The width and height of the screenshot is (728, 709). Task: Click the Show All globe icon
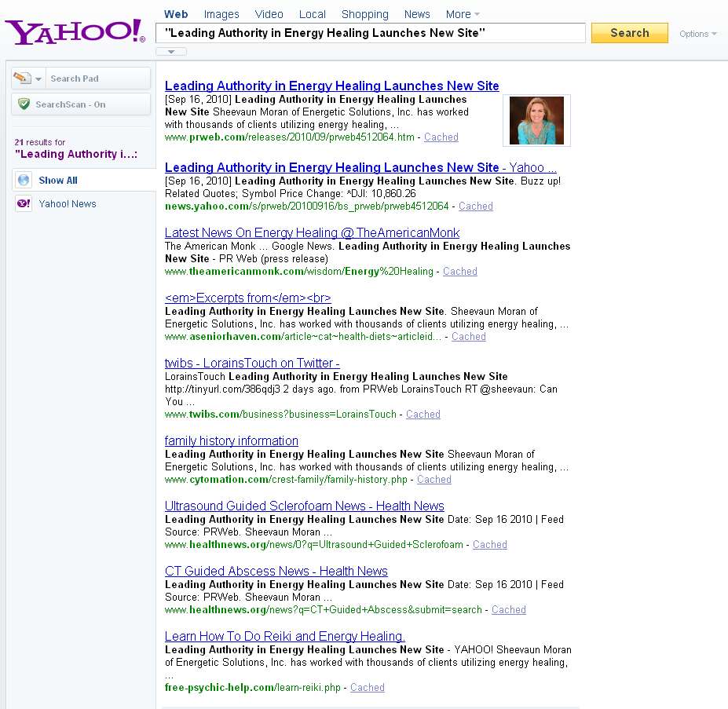pyautogui.click(x=24, y=180)
